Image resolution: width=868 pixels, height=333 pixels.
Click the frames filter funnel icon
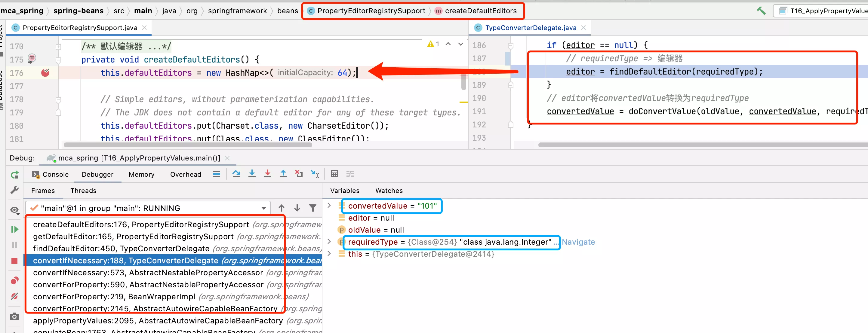(313, 208)
